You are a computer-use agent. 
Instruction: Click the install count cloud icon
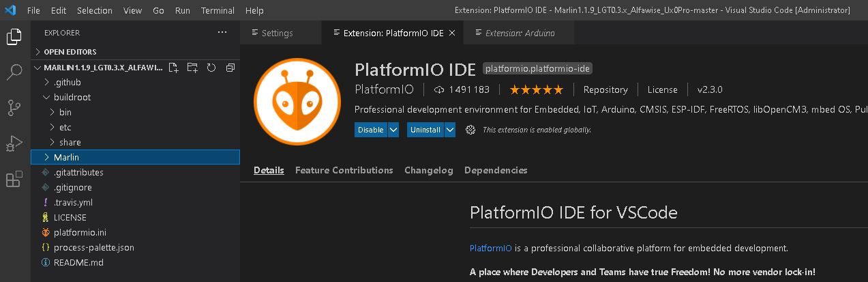(x=440, y=89)
